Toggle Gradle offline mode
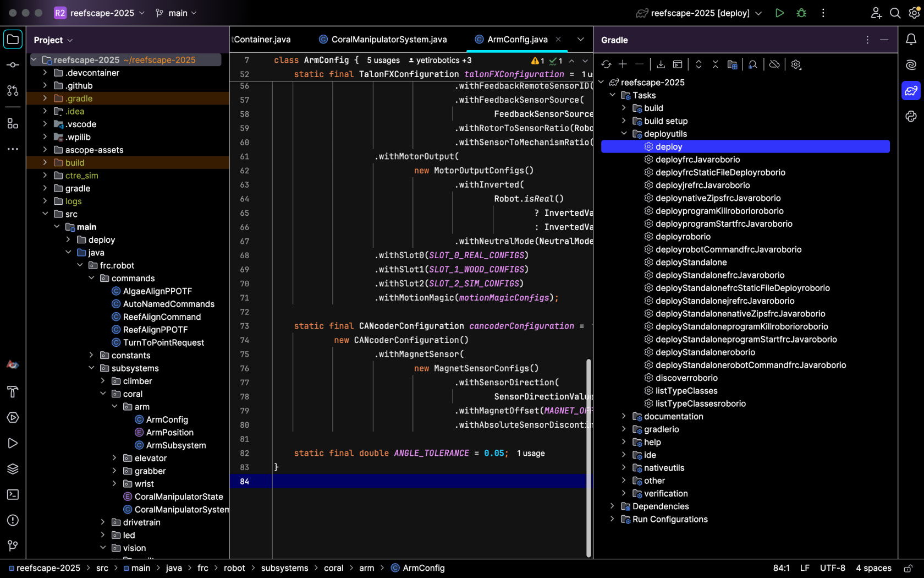Image resolution: width=924 pixels, height=578 pixels. pyautogui.click(x=774, y=64)
